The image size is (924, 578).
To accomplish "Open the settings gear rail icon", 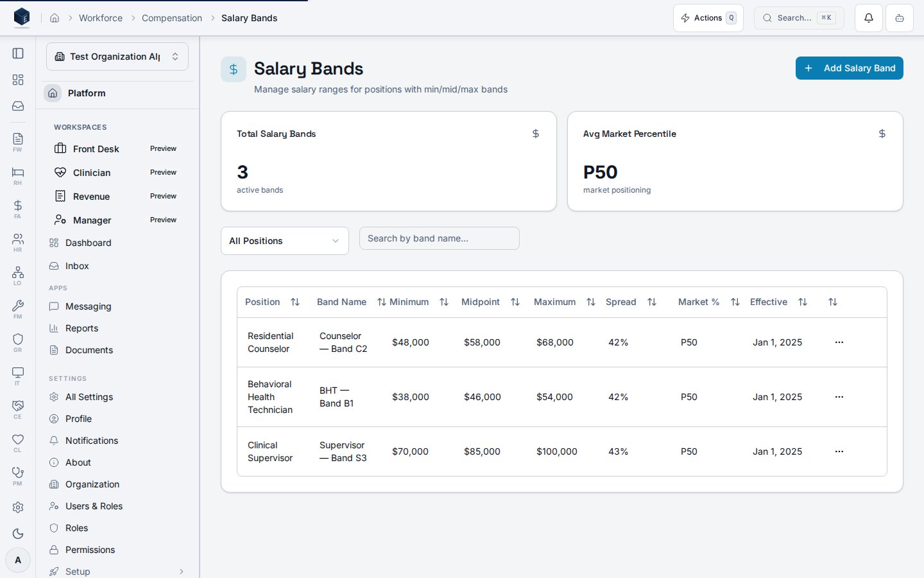I will 18,507.
